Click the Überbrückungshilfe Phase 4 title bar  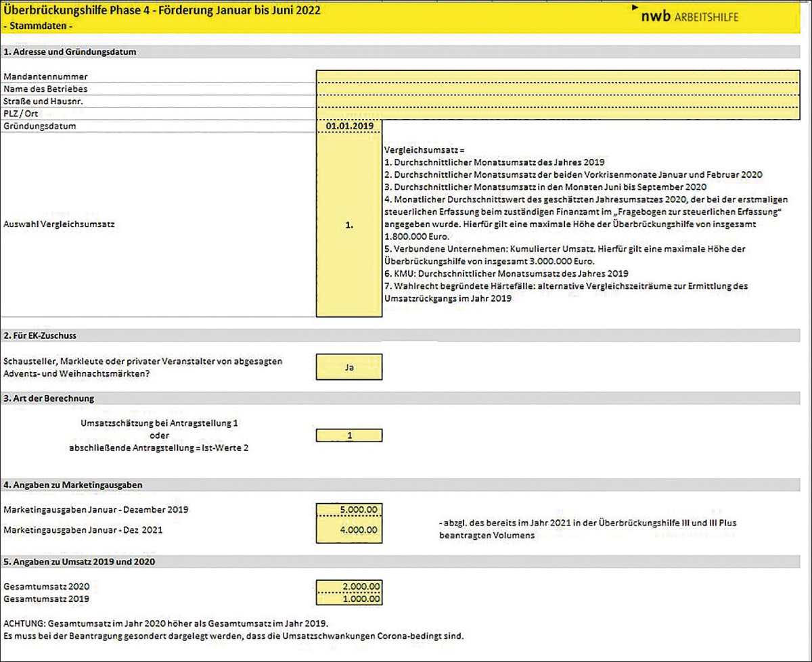point(162,11)
